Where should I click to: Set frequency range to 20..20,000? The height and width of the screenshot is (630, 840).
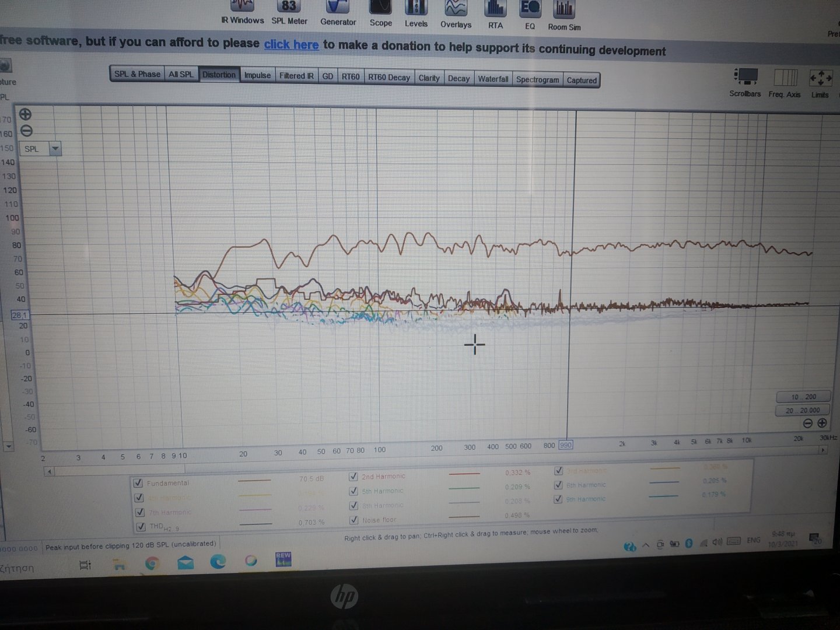click(x=803, y=410)
